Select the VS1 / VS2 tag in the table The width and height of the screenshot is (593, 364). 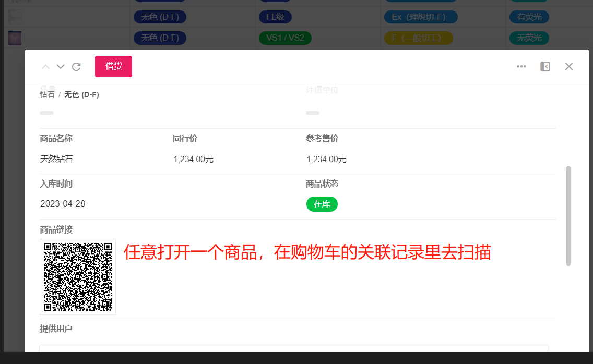coord(285,38)
